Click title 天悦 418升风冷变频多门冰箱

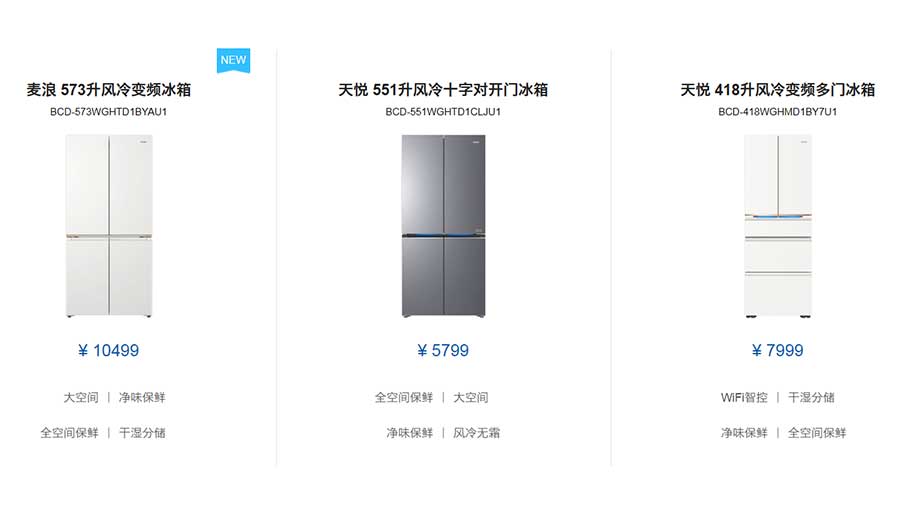pos(777,90)
